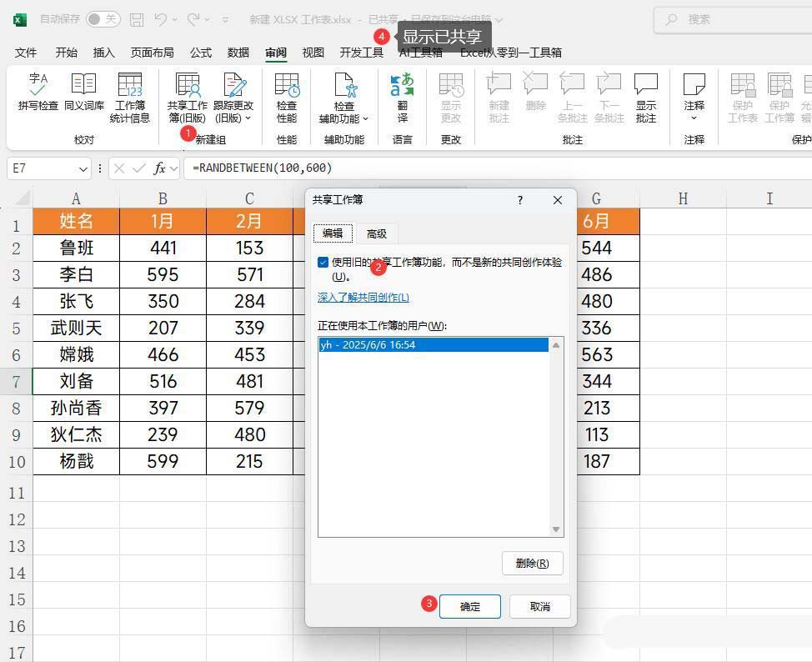812x662 pixels.
Task: Click the 确定 button
Action: 469,606
